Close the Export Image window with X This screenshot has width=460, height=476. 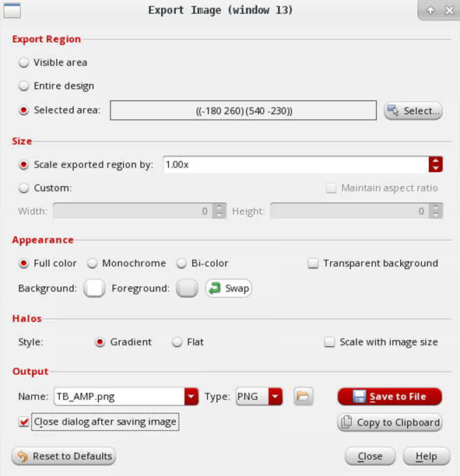pyautogui.click(x=449, y=11)
